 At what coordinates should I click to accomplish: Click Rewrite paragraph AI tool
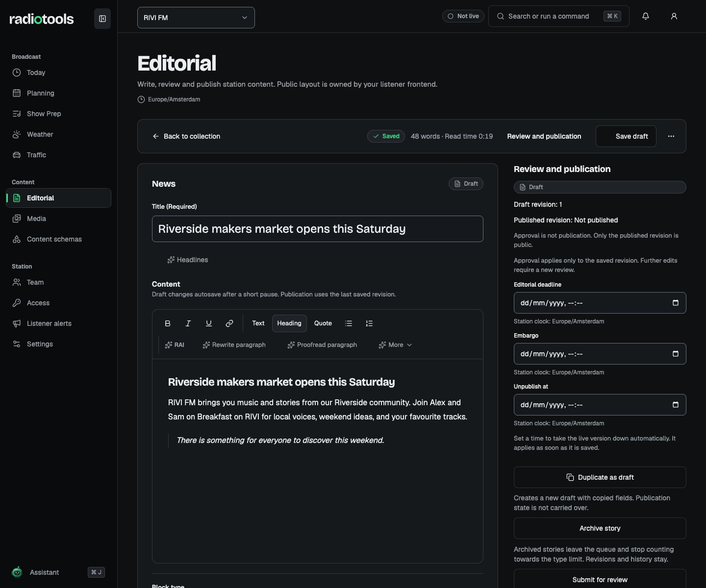(x=234, y=345)
